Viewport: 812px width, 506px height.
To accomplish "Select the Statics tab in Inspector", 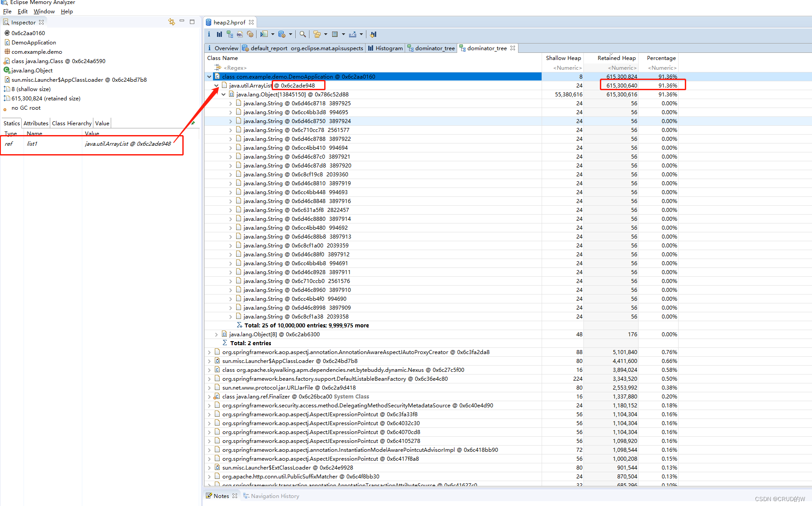I will coord(12,124).
